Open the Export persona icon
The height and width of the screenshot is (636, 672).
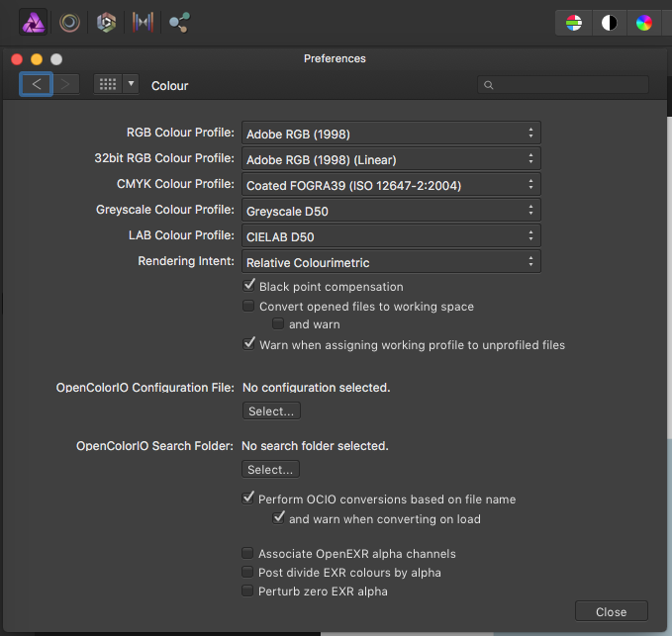(179, 23)
